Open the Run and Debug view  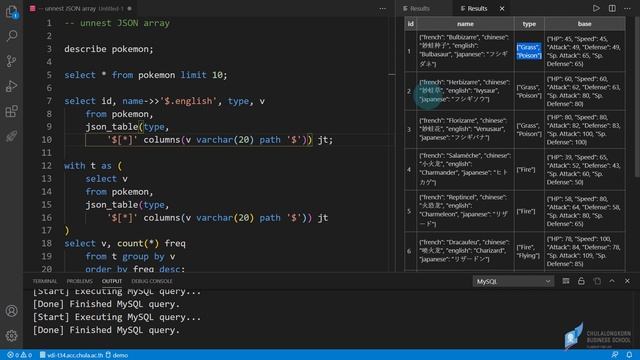[x=11, y=87]
